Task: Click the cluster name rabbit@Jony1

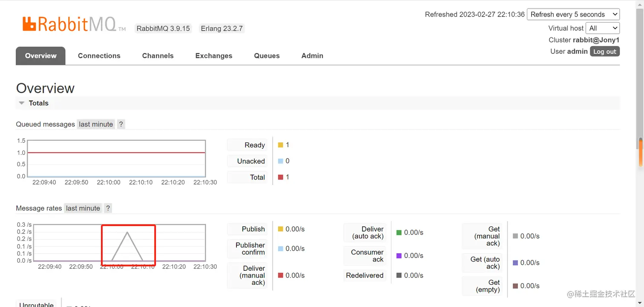Action: click(596, 40)
